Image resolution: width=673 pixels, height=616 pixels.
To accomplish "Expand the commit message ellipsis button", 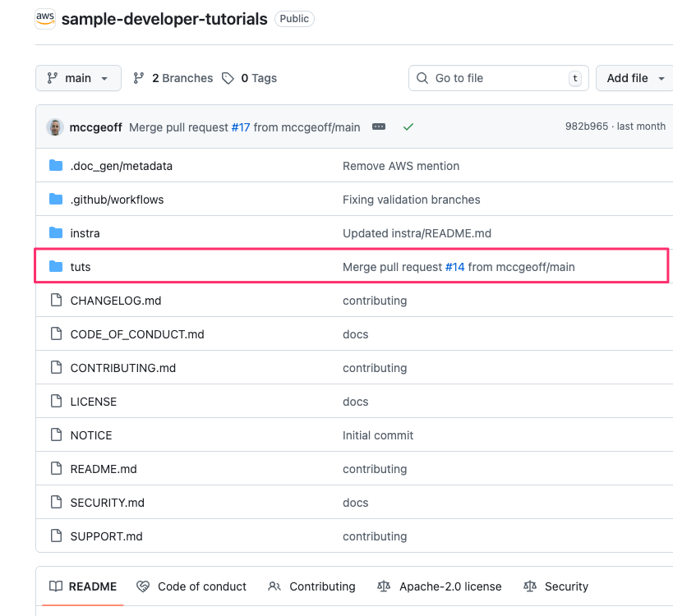I will pyautogui.click(x=379, y=126).
